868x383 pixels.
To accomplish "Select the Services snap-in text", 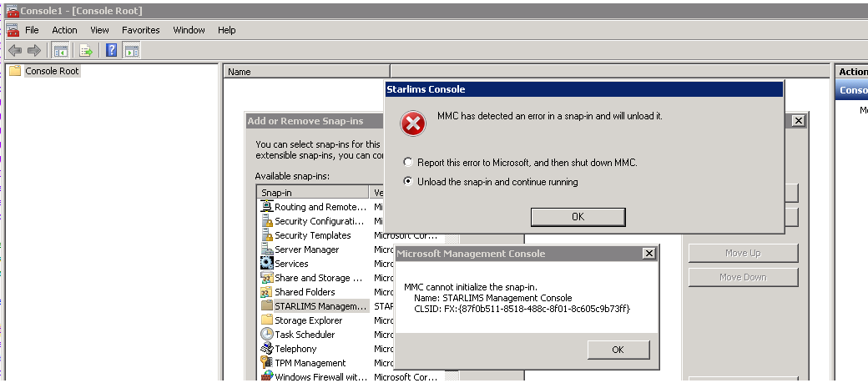I will [292, 264].
